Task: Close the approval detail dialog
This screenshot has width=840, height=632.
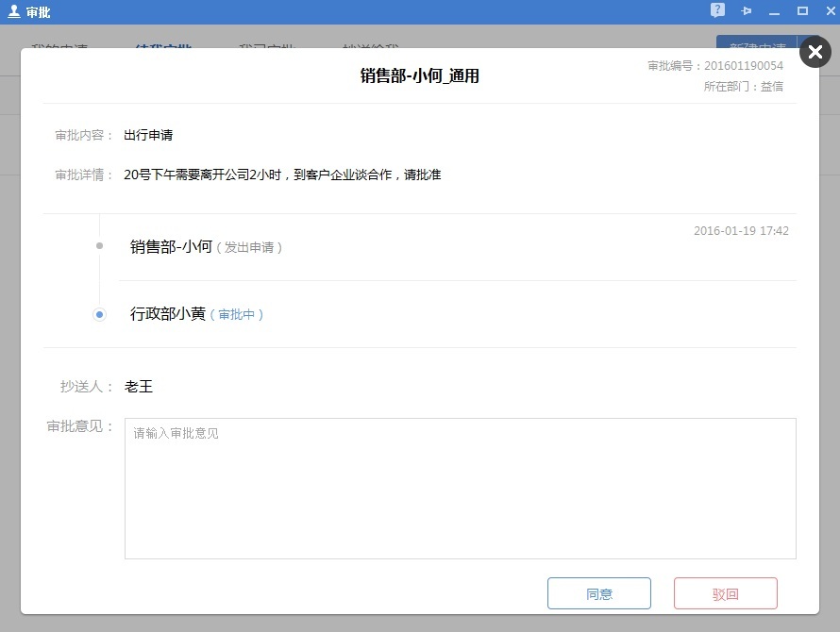Action: click(x=815, y=53)
